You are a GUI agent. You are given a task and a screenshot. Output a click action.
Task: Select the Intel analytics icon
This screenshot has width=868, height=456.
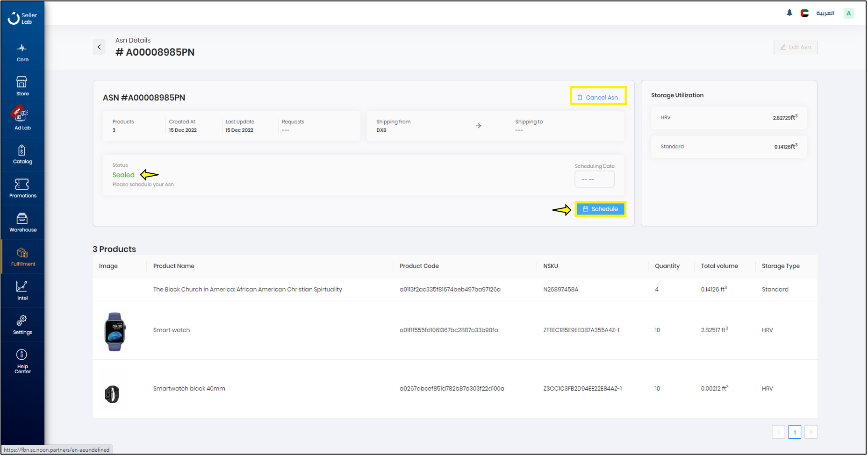click(x=22, y=290)
